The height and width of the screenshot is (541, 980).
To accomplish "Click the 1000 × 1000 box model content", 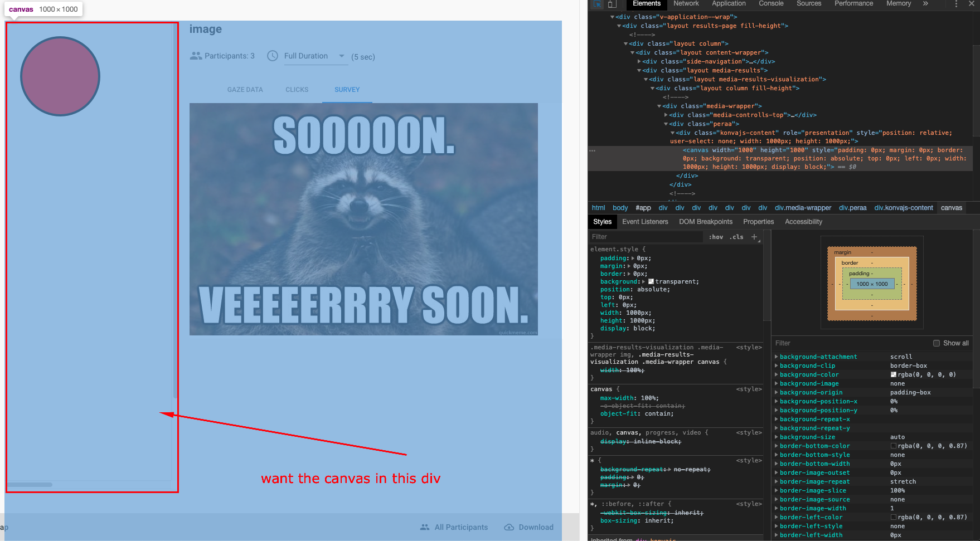I will pyautogui.click(x=872, y=284).
